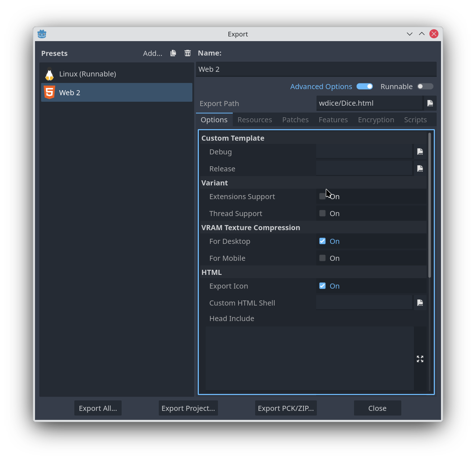Viewport: 476px width, 461px height.
Task: Browse for Custom HTML Shell file
Action: 420,303
